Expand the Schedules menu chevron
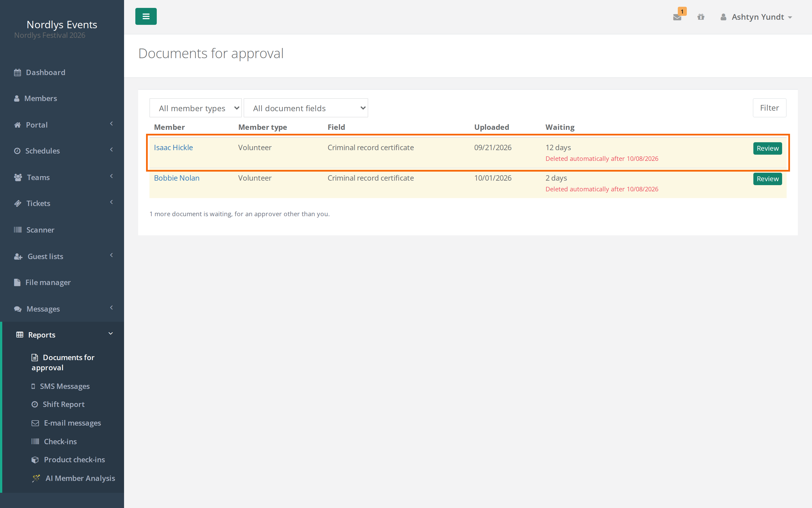The height and width of the screenshot is (508, 812). click(111, 150)
